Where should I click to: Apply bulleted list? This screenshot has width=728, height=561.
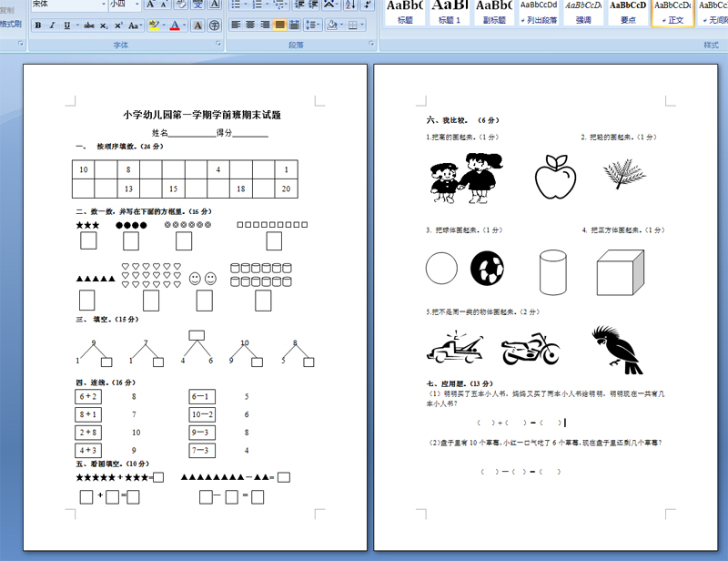(238, 5)
